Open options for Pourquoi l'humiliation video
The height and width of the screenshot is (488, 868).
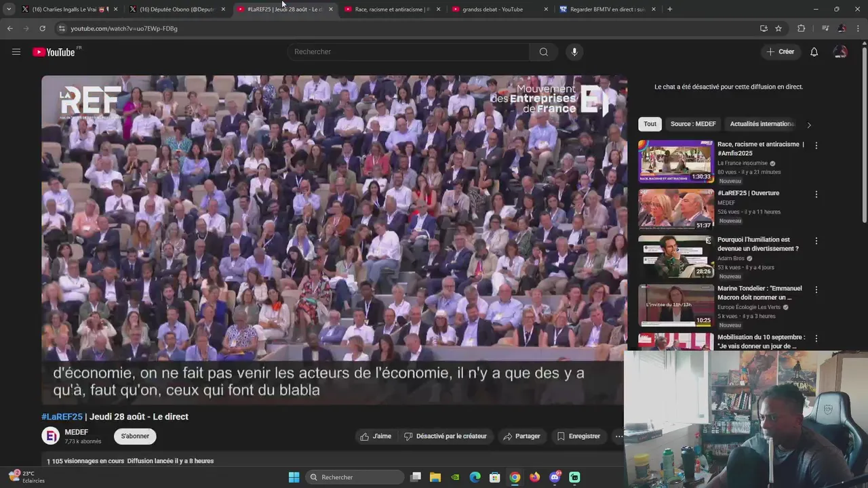click(816, 241)
